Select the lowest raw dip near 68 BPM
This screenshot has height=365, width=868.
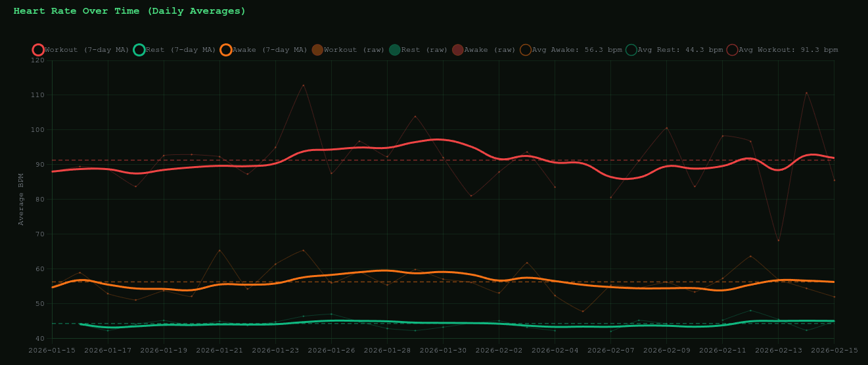pos(778,240)
